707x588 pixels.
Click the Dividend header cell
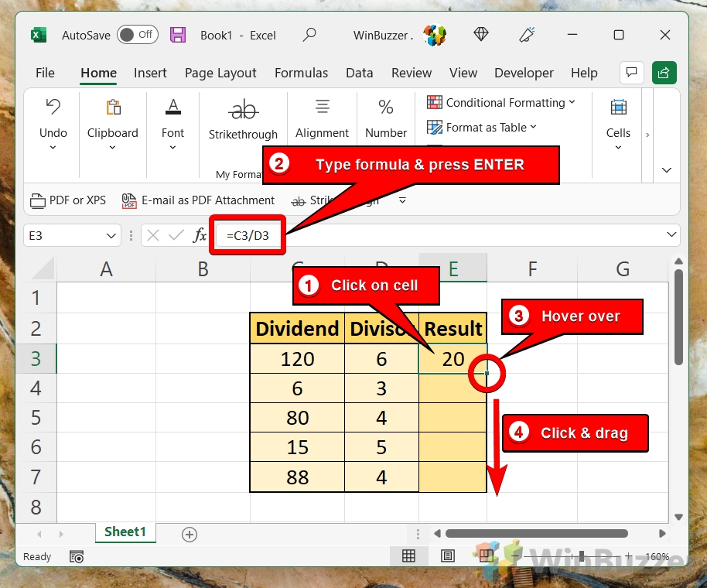[297, 328]
